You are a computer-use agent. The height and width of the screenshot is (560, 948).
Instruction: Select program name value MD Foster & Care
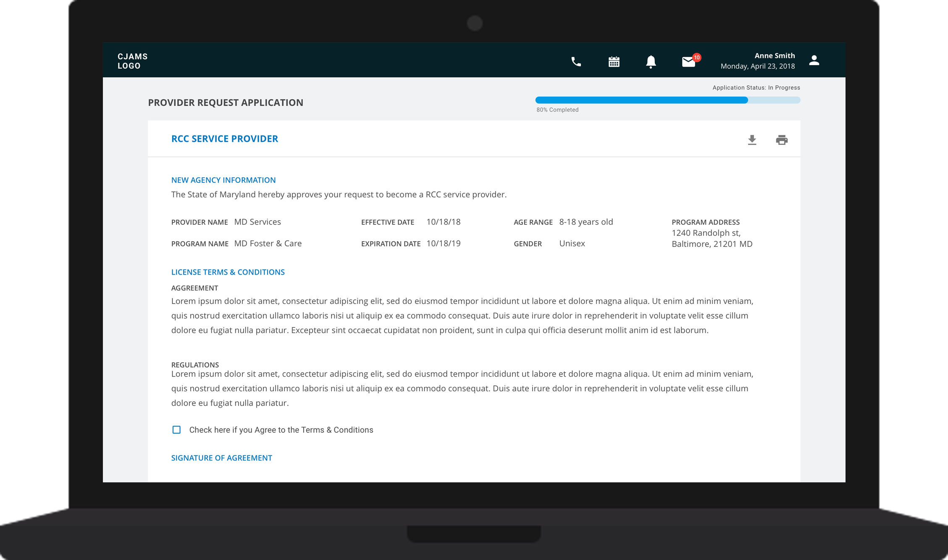(268, 243)
